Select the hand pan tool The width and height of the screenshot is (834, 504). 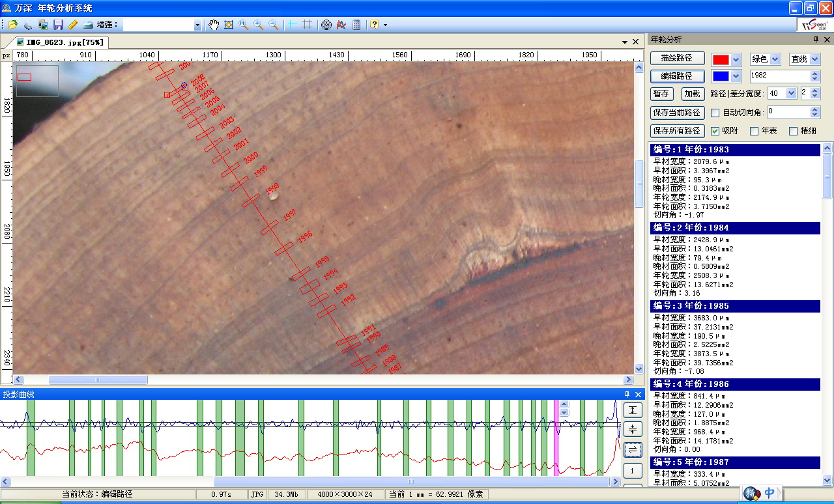point(214,25)
